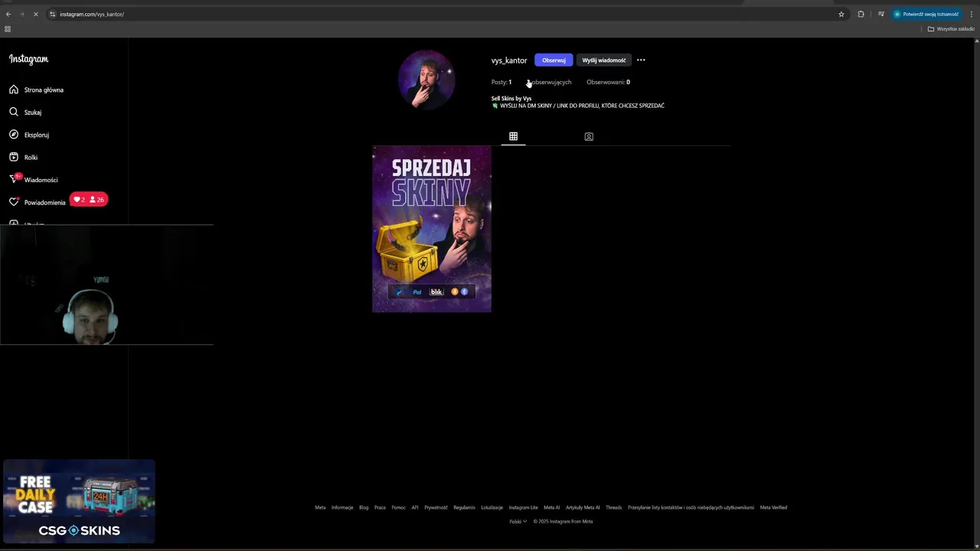Click the Sell Skins by Vys bio text

(511, 99)
